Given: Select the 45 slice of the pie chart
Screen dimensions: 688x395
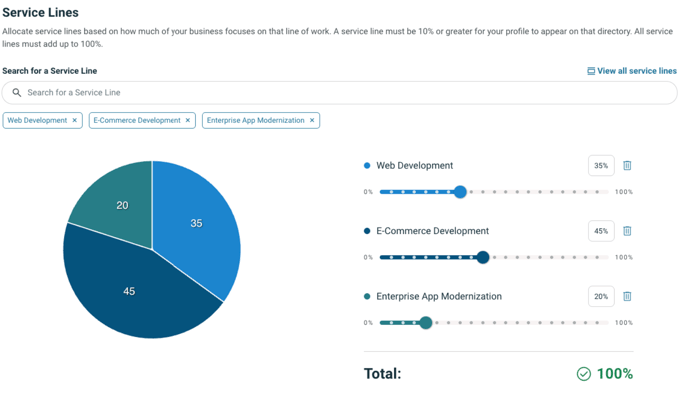Looking at the screenshot, I should (x=129, y=291).
